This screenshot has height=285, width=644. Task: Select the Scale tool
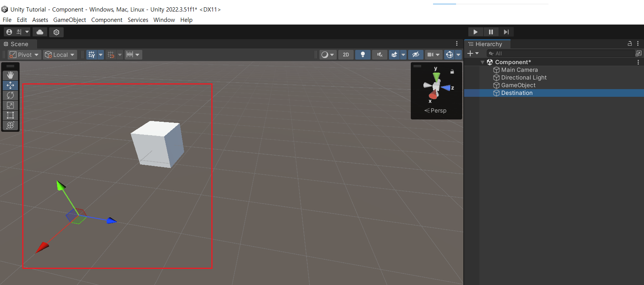[10, 105]
